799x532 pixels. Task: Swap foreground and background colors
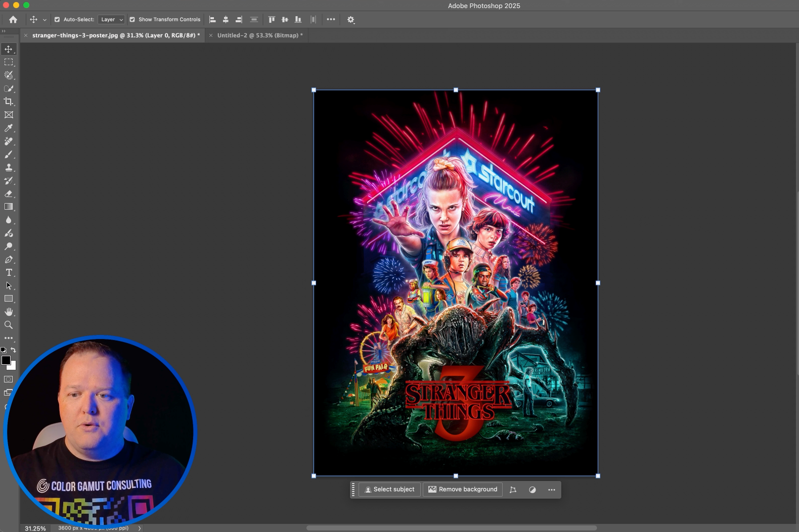tap(14, 350)
